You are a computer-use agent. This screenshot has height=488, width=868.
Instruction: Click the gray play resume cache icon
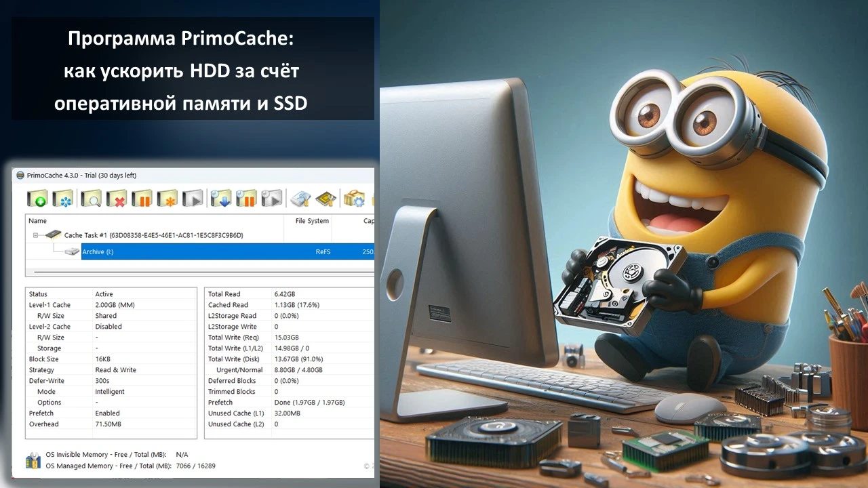pos(193,198)
